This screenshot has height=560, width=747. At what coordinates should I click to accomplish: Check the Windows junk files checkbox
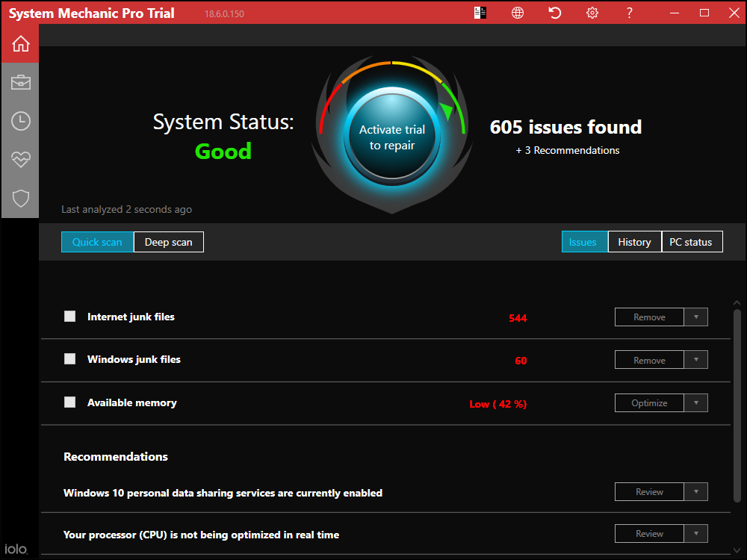click(x=69, y=358)
